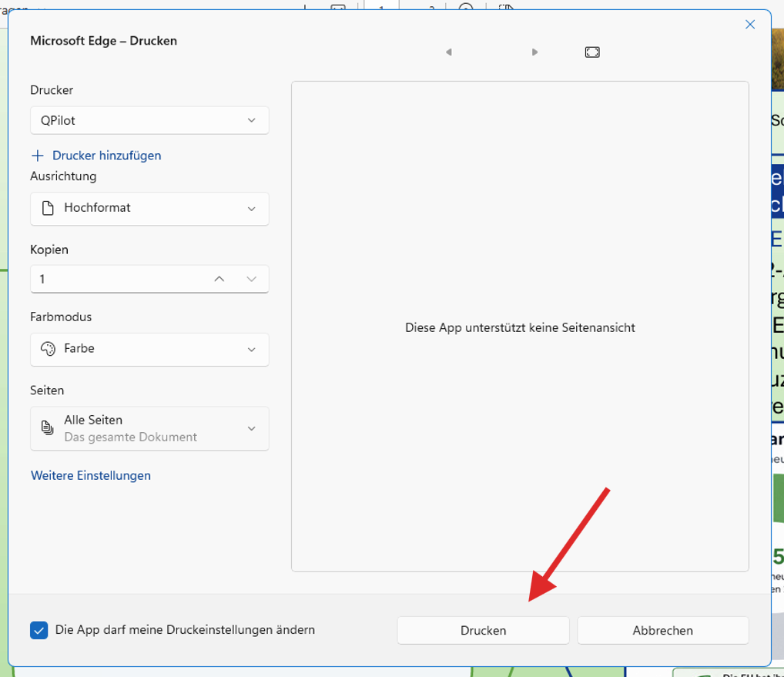Go to previous preview page arrow
This screenshot has height=677, width=784.
pos(449,52)
